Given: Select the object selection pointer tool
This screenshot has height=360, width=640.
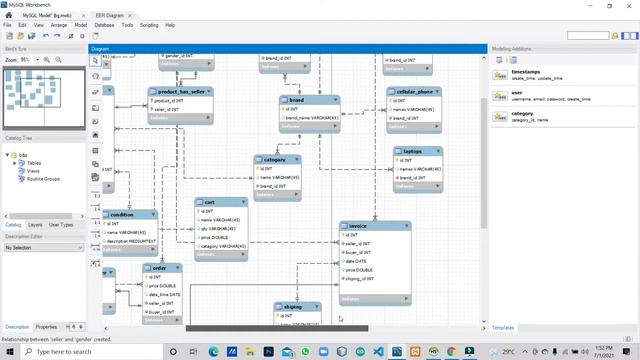Looking at the screenshot, I should tap(96, 61).
